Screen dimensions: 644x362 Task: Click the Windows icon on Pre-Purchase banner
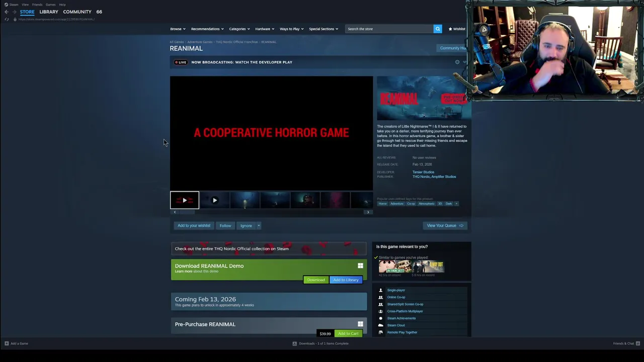point(360,324)
